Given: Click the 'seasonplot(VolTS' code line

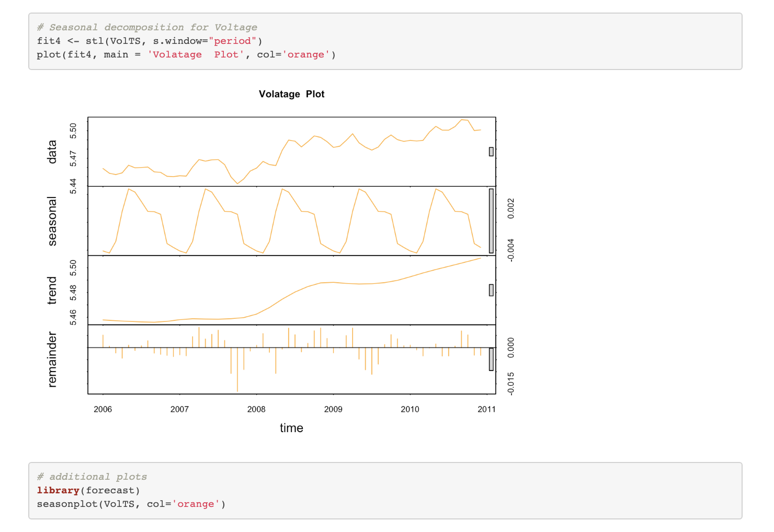Looking at the screenshot, I should point(131,504).
